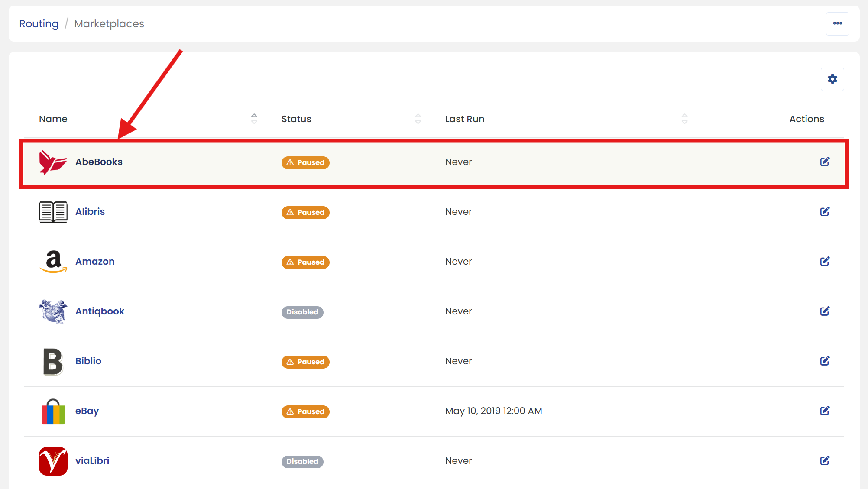Edit the Amazon marketplace
The image size is (868, 489).
[x=825, y=261]
